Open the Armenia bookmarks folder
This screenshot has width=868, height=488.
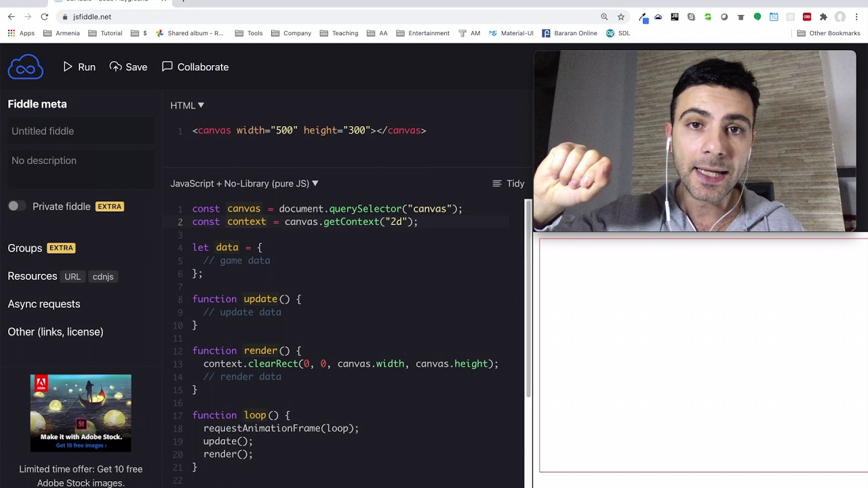pyautogui.click(x=62, y=33)
